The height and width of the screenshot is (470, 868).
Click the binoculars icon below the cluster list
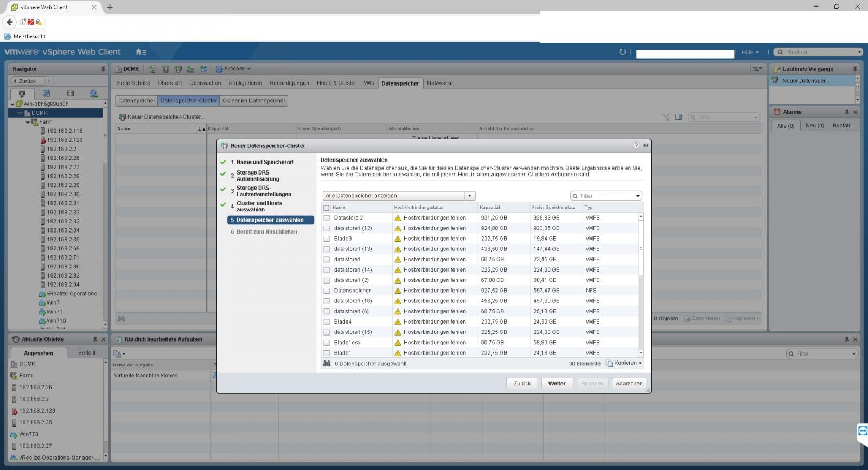pyautogui.click(x=121, y=319)
